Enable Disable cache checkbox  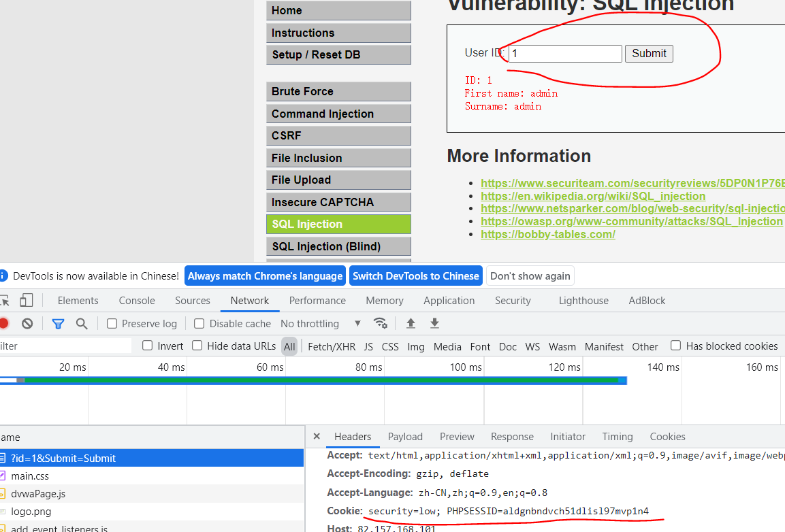(199, 324)
